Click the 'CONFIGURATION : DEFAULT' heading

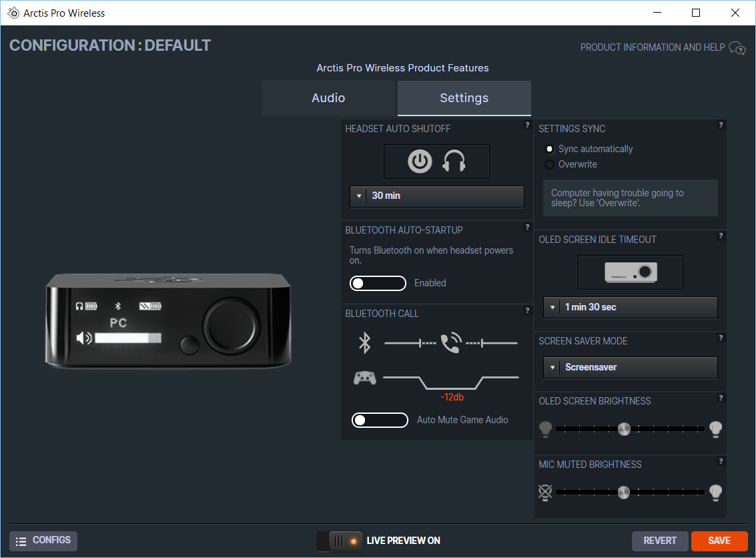click(x=110, y=45)
